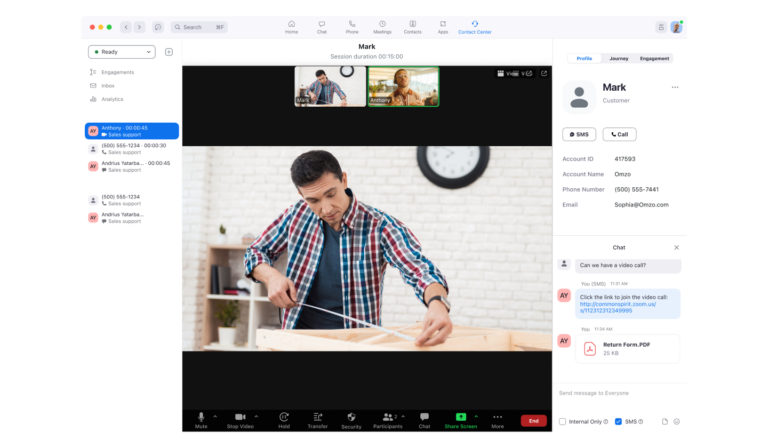Open the Meetings tab
The width and height of the screenshot is (768, 448).
tap(382, 27)
